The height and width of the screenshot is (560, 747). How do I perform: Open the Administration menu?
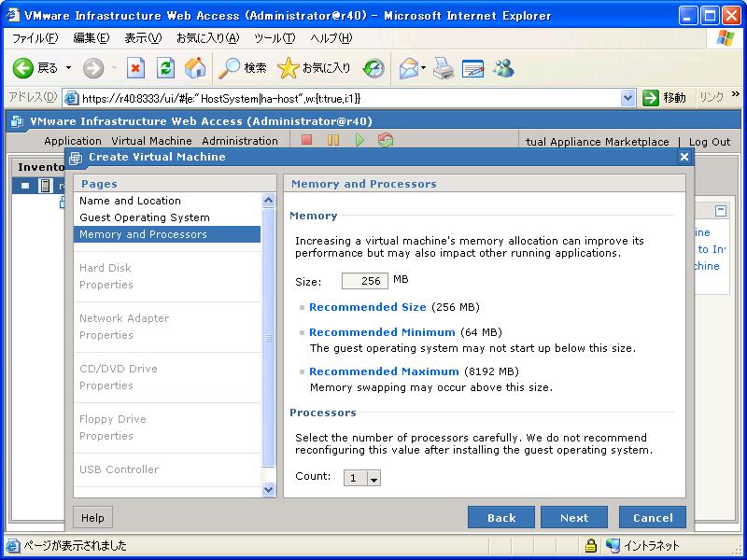coord(240,141)
